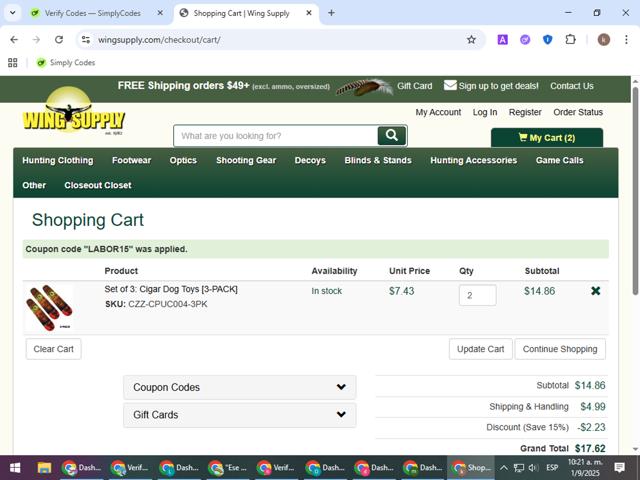Open the Contact Us link

(572, 86)
